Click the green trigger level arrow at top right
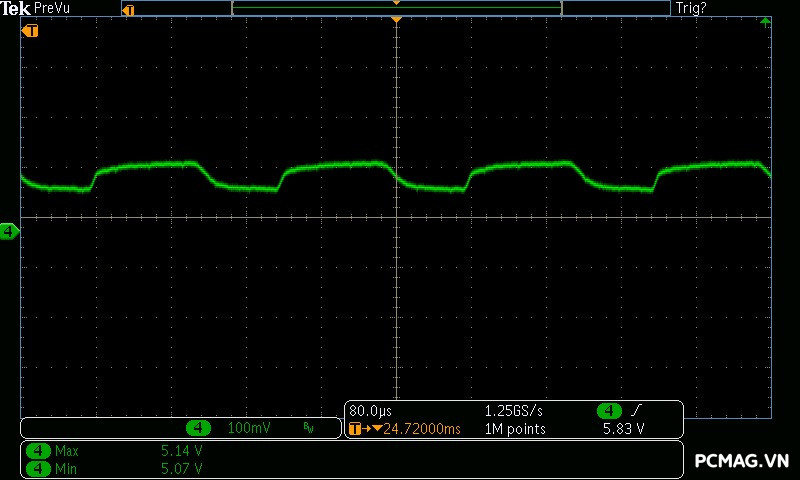 pyautogui.click(x=765, y=21)
